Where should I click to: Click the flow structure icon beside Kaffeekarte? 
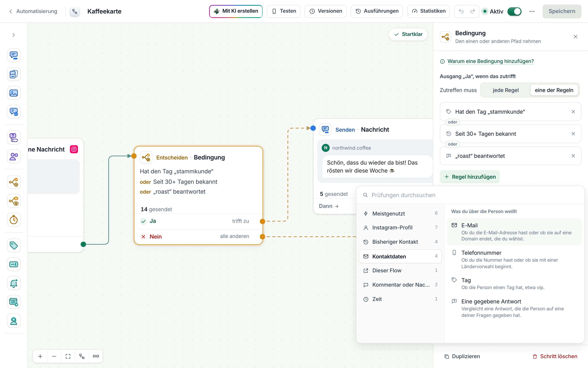click(75, 11)
